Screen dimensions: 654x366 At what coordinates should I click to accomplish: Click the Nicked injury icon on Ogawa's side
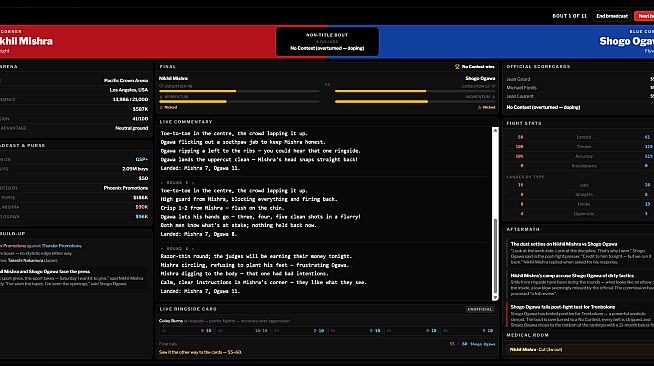(x=480, y=108)
